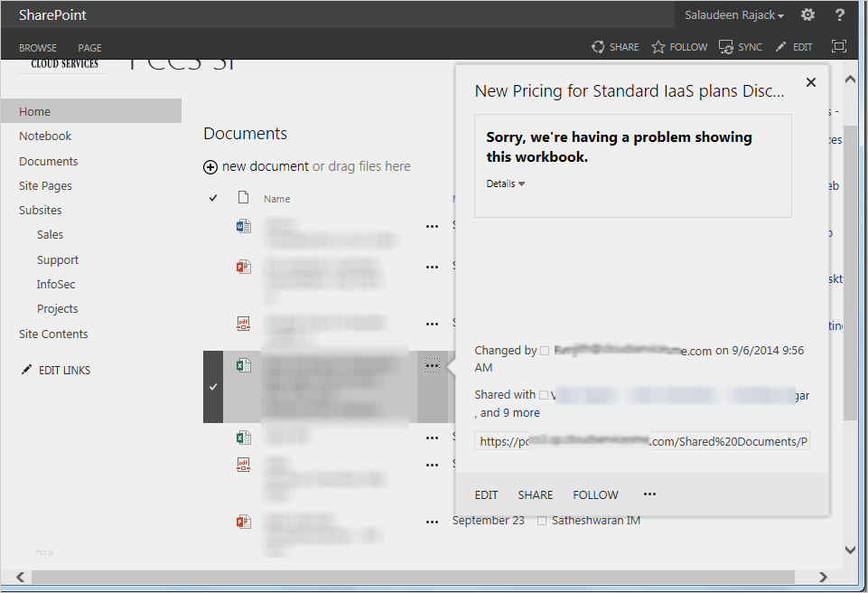Open more actions ellipsis in callout footer
This screenshot has width=868, height=593.
click(649, 494)
